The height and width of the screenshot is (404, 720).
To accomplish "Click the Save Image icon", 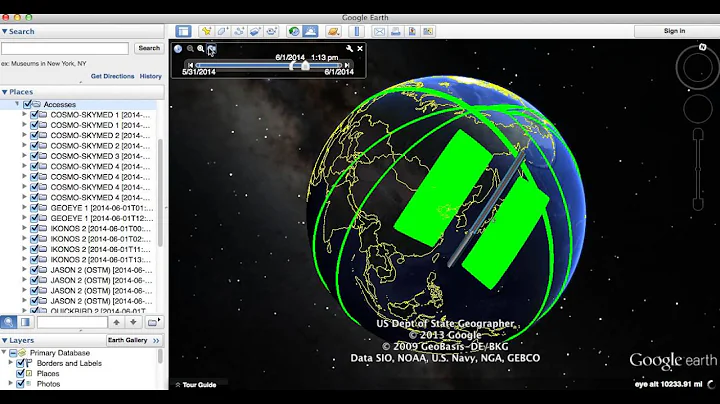I will tap(412, 31).
